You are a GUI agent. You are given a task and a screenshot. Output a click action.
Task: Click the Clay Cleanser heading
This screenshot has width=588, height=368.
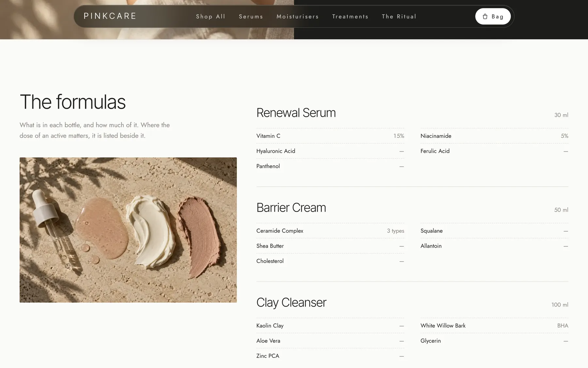[x=291, y=303]
